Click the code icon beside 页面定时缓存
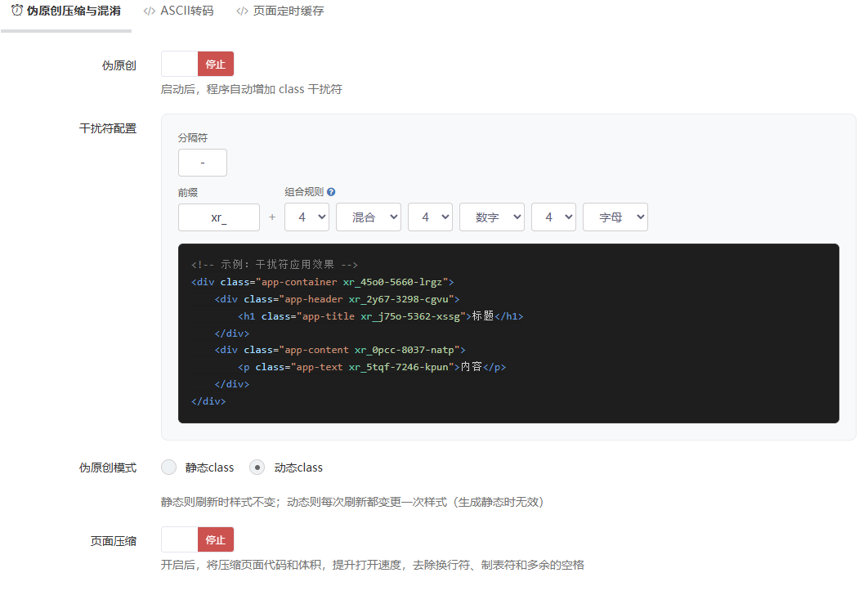The width and height of the screenshot is (868, 604). (x=242, y=11)
